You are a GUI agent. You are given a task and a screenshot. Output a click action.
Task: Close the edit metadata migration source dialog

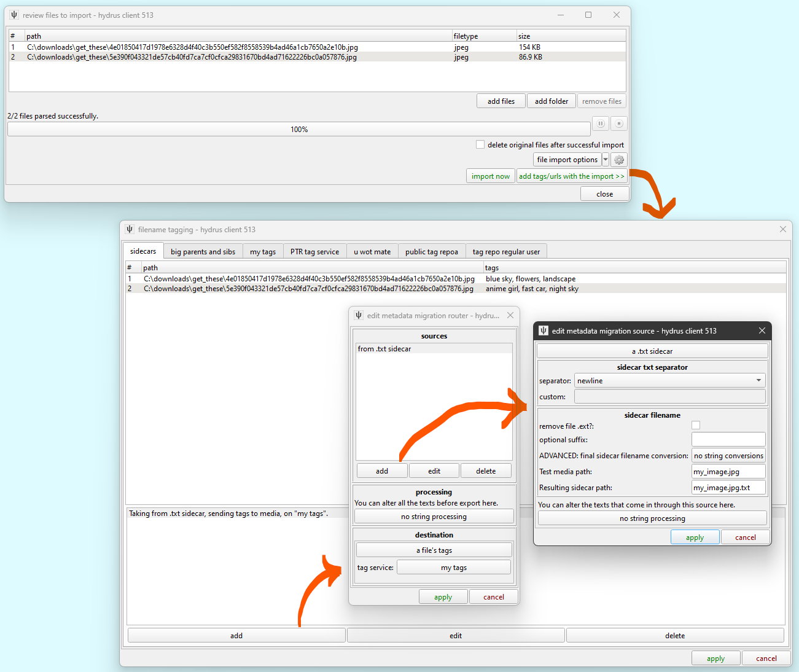tap(762, 330)
